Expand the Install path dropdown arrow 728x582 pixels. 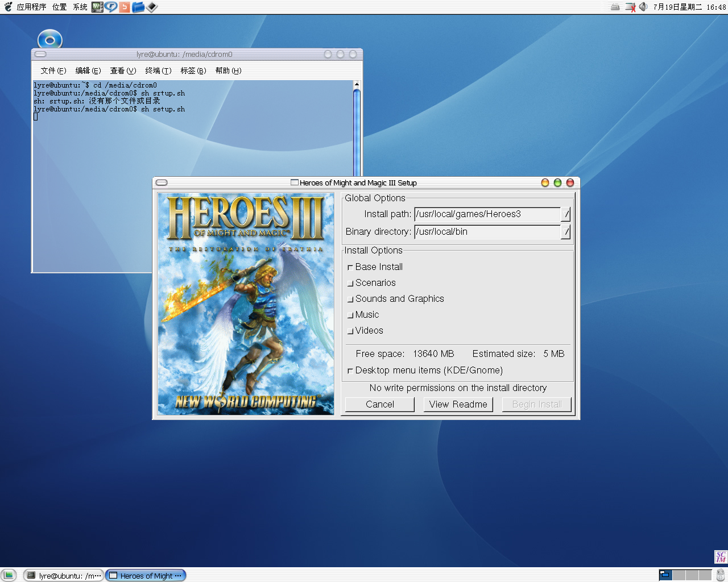coord(565,214)
